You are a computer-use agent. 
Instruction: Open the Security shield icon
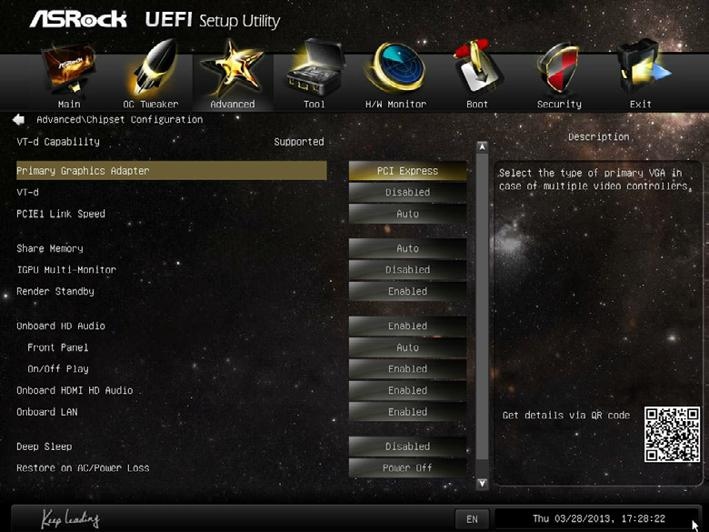(559, 68)
